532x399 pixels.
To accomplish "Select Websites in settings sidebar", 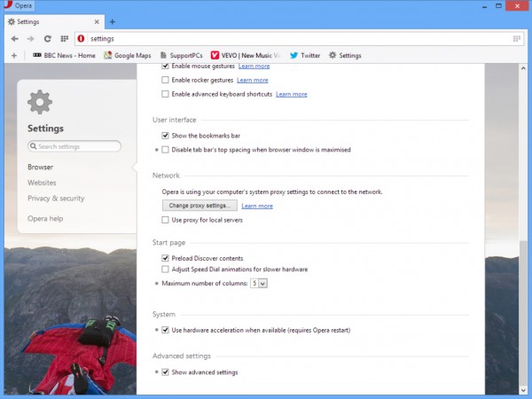I will coord(42,183).
